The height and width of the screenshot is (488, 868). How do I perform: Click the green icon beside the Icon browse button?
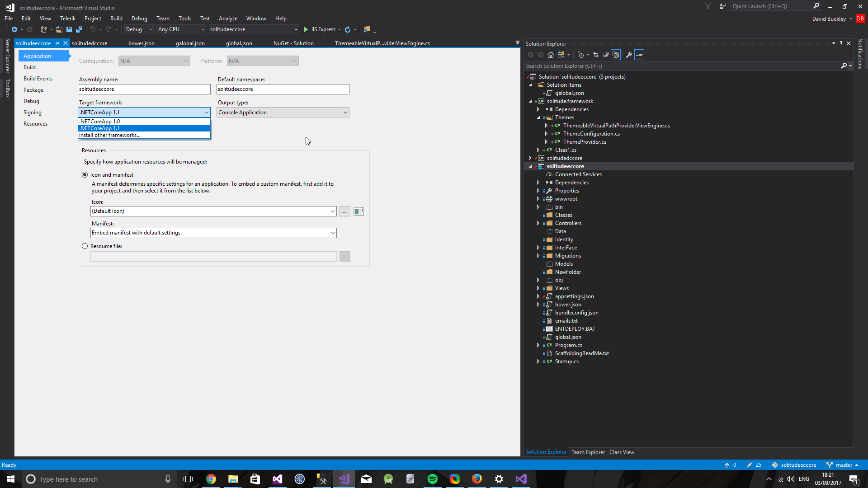[359, 211]
